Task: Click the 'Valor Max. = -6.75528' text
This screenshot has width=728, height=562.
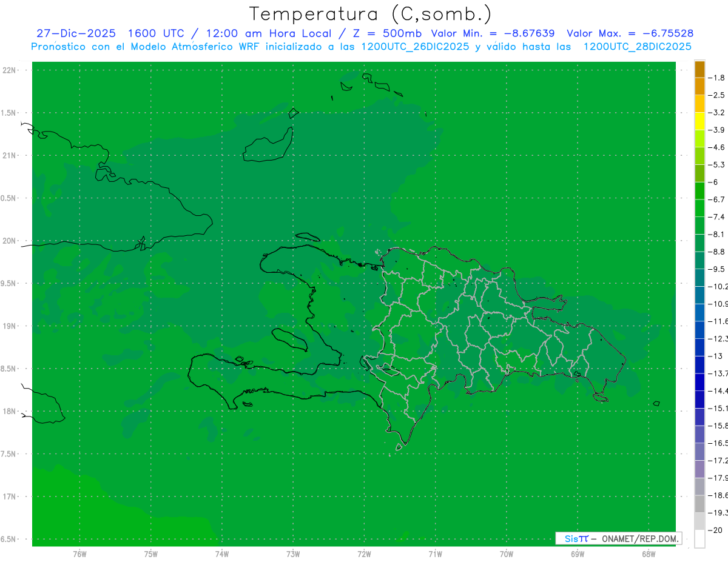Action: (630, 33)
